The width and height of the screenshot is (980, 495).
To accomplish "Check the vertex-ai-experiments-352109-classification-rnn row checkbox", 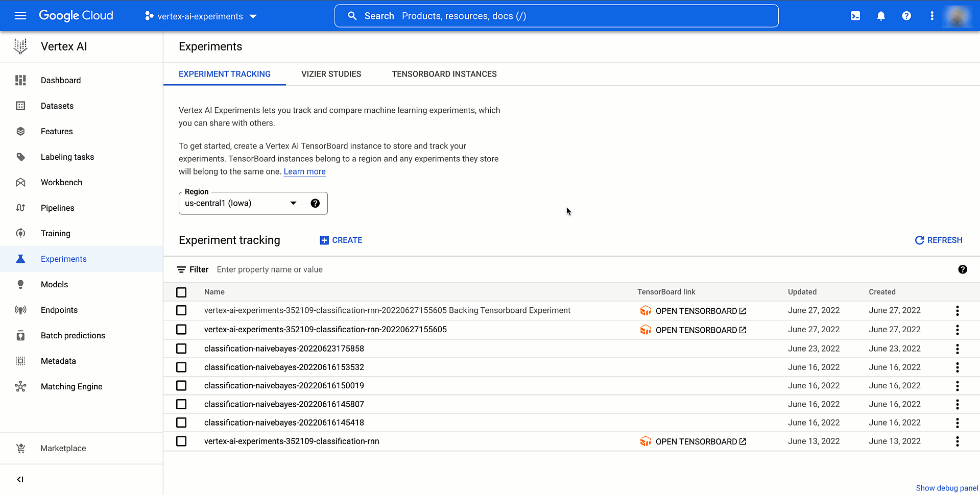I will (181, 441).
